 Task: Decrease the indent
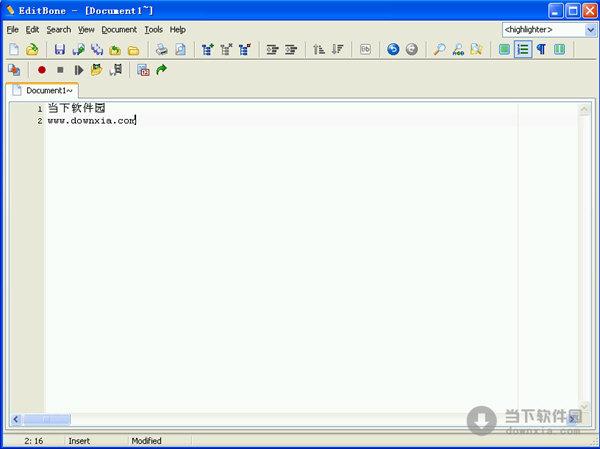point(291,49)
